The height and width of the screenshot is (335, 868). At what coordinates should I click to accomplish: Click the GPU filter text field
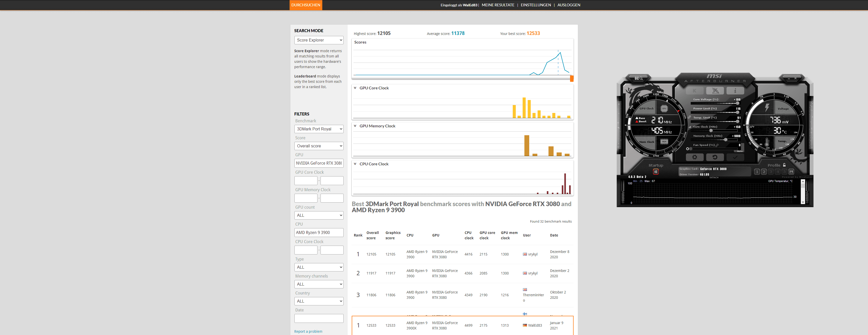click(x=319, y=163)
